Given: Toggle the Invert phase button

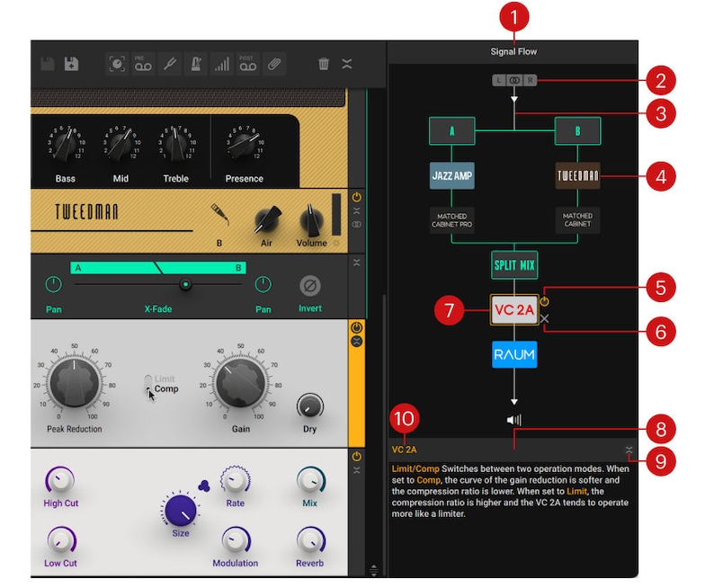Looking at the screenshot, I should (x=310, y=286).
